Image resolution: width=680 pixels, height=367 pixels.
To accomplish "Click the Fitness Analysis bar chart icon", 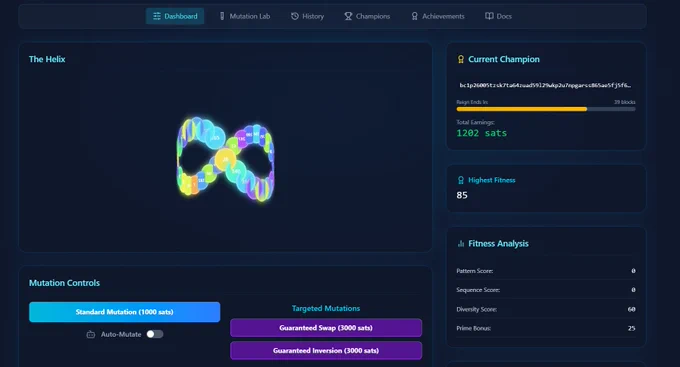I will click(x=461, y=244).
